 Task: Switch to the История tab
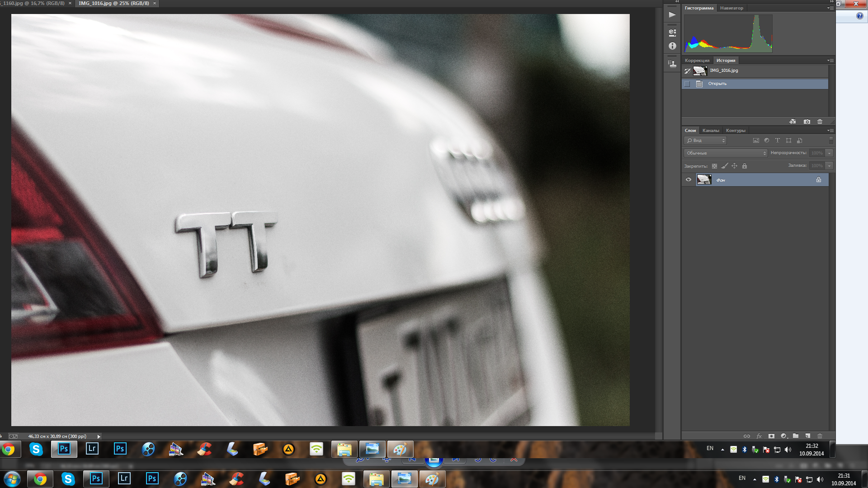[x=726, y=61]
